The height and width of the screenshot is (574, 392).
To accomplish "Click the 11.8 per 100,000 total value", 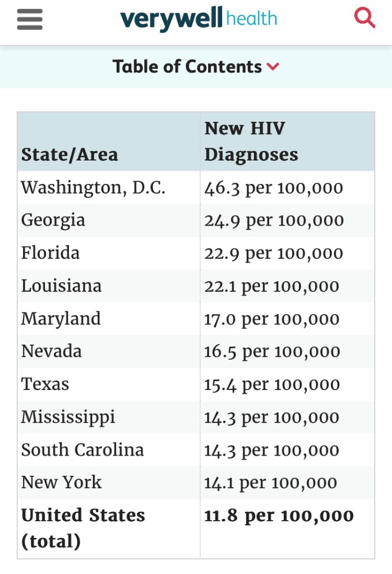I will point(279,516).
